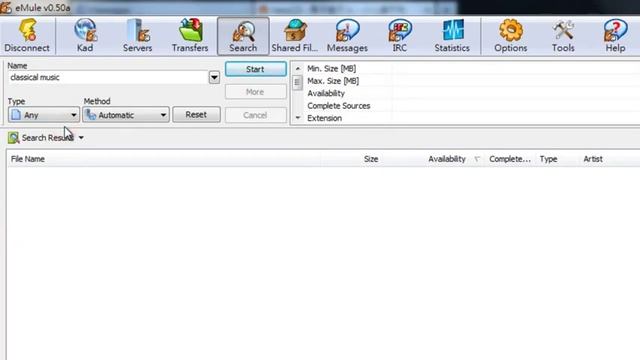Select the Extension filter option
Screen dimensions: 640x360
pyautogui.click(x=324, y=118)
